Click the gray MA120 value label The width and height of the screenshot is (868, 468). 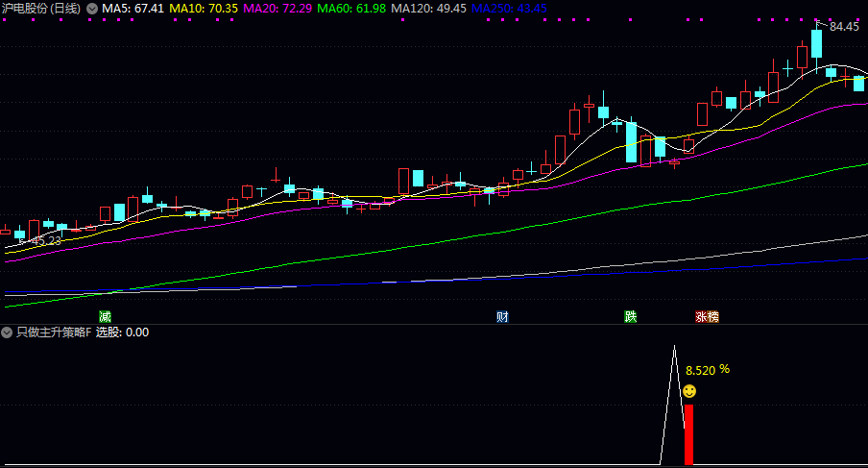[429, 9]
